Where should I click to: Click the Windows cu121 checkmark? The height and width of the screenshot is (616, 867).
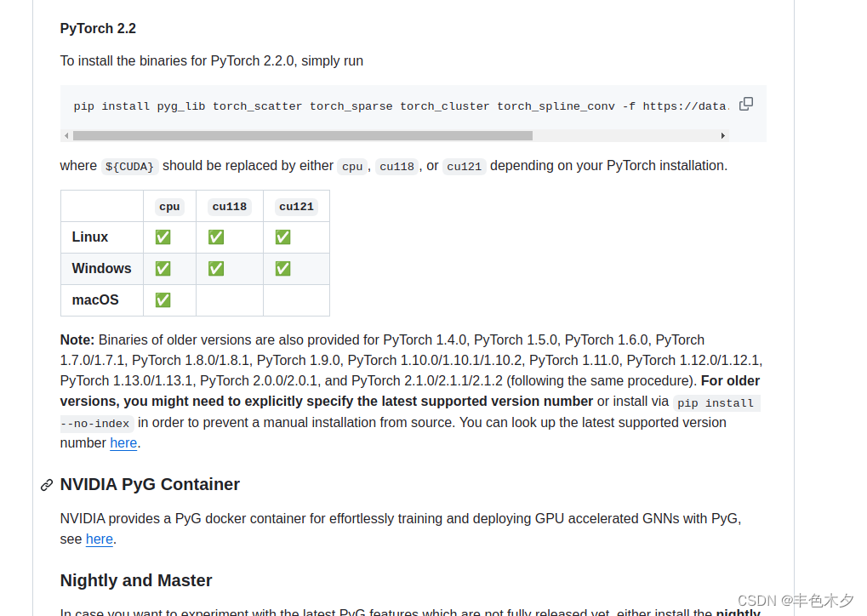pos(282,268)
